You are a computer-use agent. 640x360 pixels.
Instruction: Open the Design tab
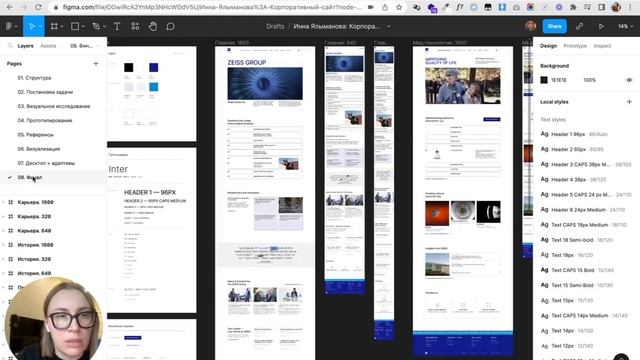[x=548, y=46]
